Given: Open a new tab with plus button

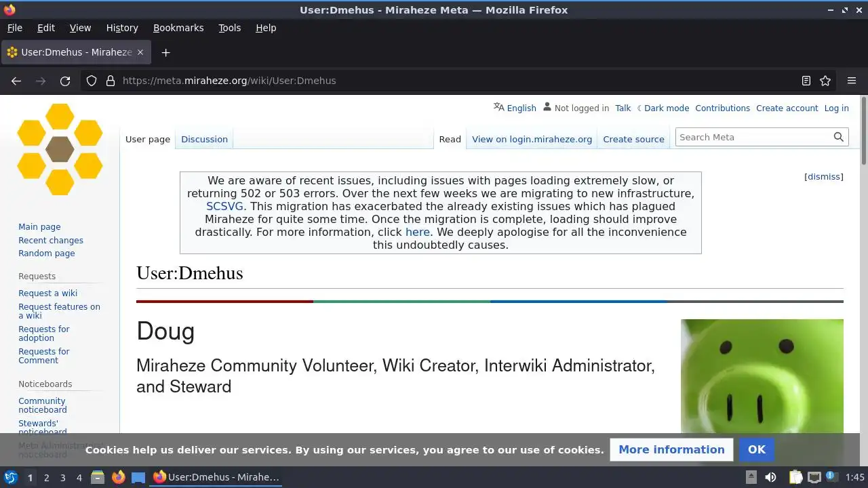Looking at the screenshot, I should tap(165, 52).
